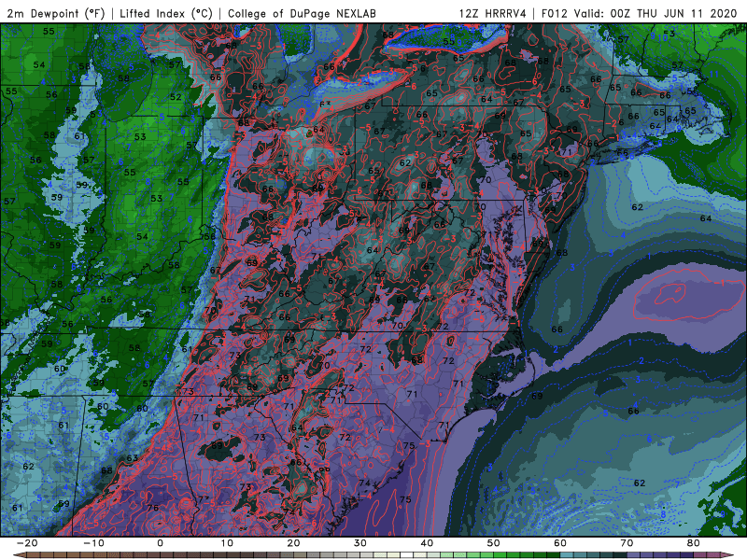
Task: Click the 30 label on the color scale
Action: coord(360,543)
